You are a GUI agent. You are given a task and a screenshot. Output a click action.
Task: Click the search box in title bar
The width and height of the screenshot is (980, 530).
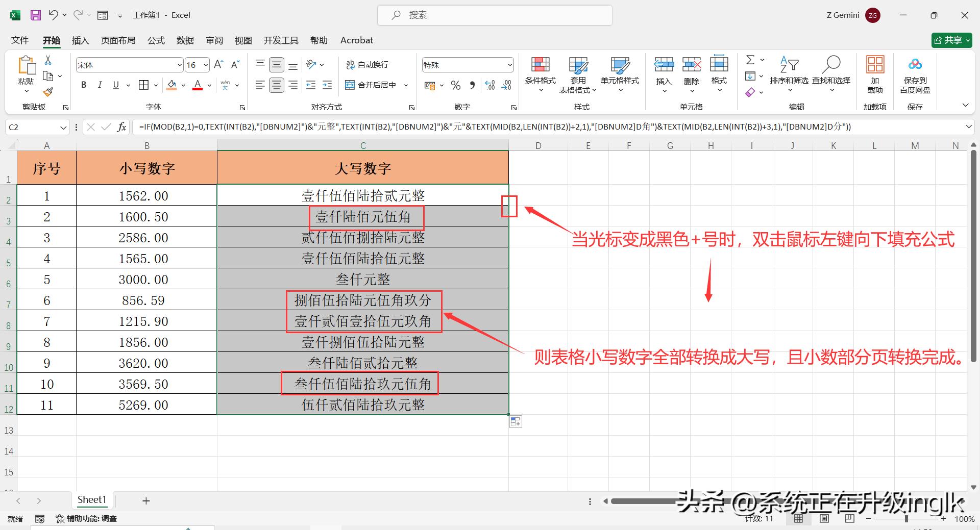[495, 15]
